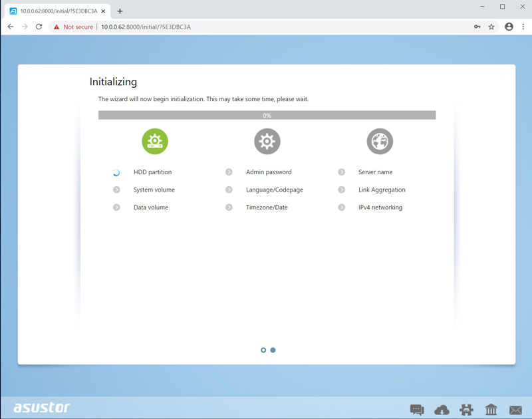The image size is (532, 419).
Task: Click the arrow icon beside Data volume
Action: [116, 208]
